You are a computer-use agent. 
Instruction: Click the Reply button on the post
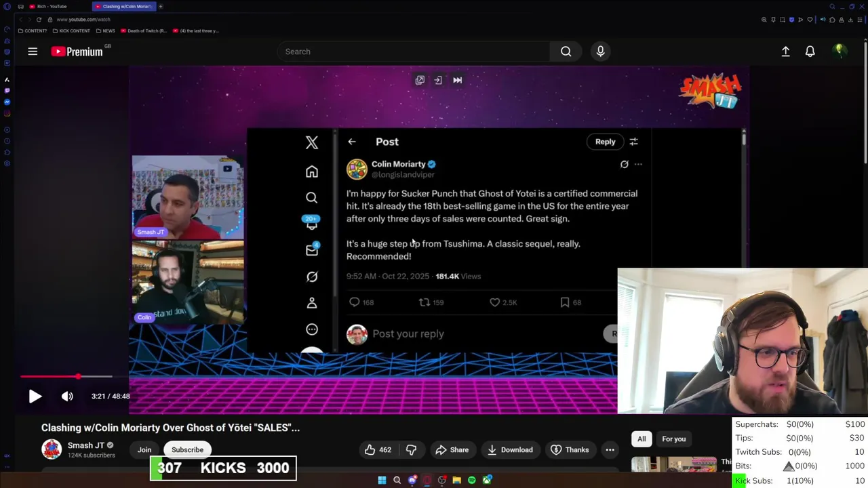pos(605,142)
